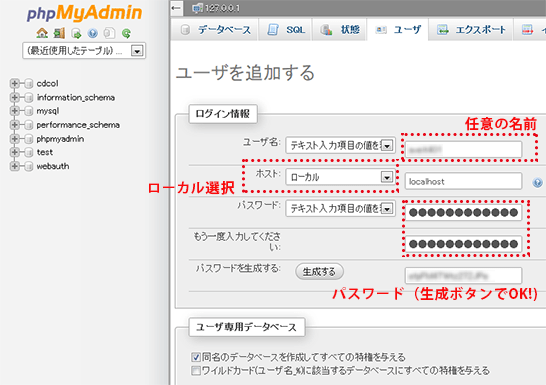The height and width of the screenshot is (385, 546).
Task: Click the re-enter password field
Action: (x=463, y=244)
